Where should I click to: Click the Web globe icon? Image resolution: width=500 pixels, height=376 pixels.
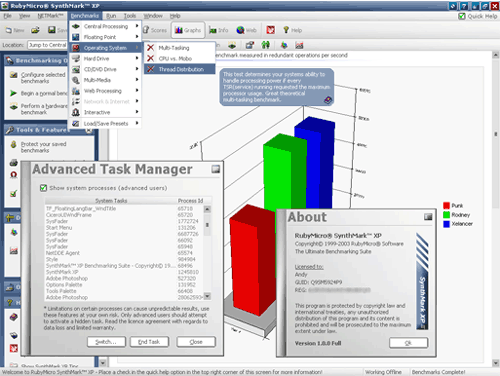(240, 30)
